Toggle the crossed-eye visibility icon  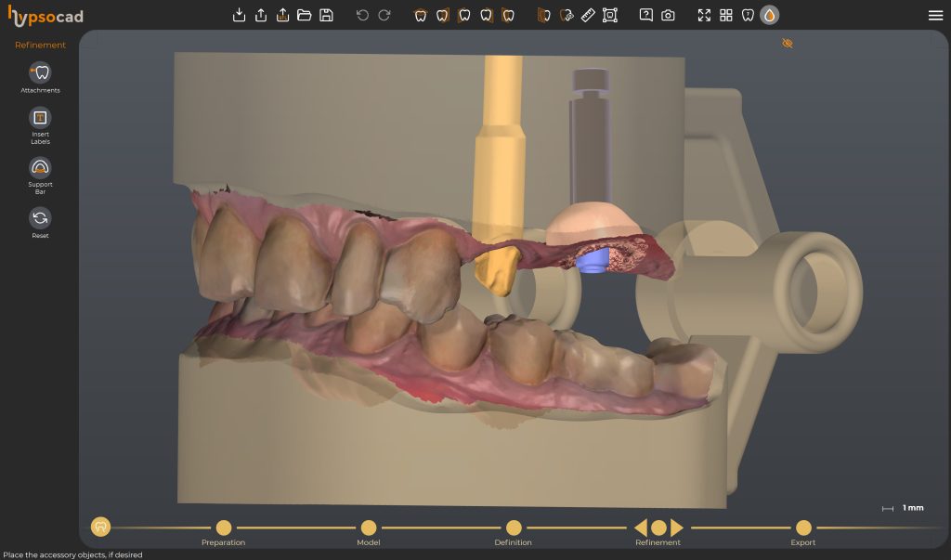tap(788, 44)
